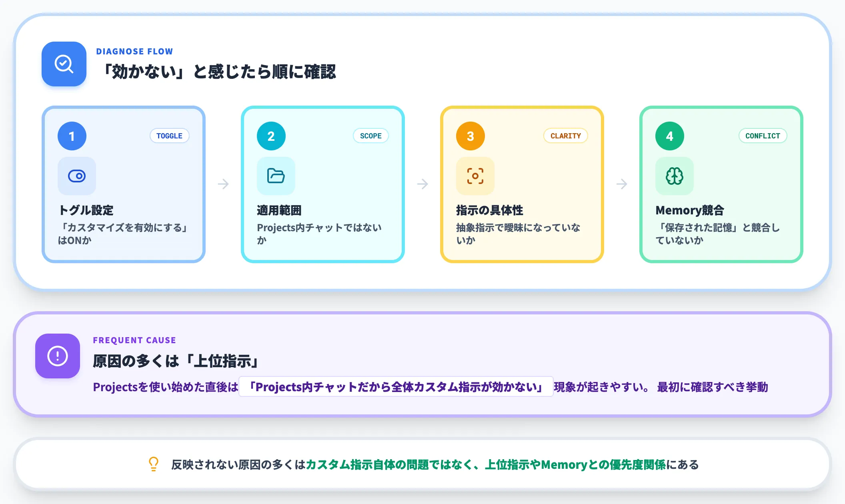Click the 指示の具体性 card title

[x=490, y=210]
